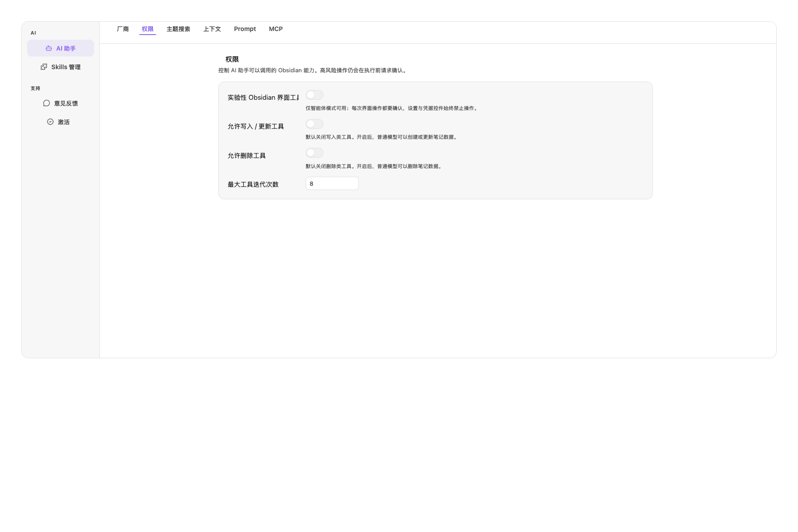Click the 允许删除工具 label

coord(246,156)
